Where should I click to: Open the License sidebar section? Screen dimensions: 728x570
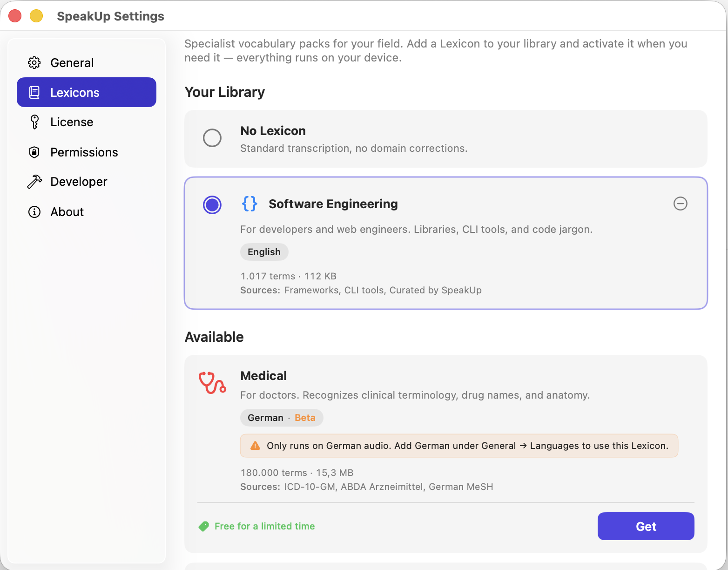coord(87,122)
